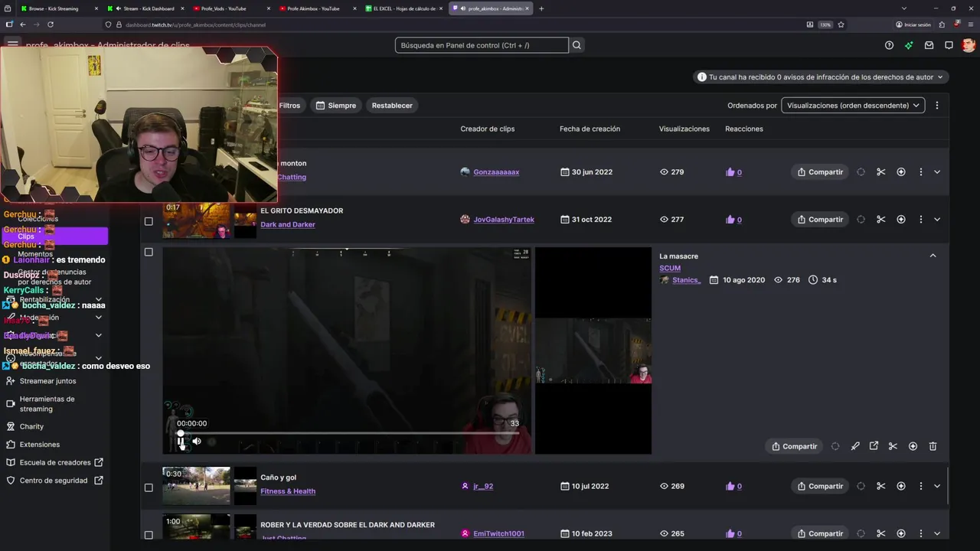Screen dimensions: 980x551
Task: Open La masacre clip in a new window icon
Action: [874, 446]
